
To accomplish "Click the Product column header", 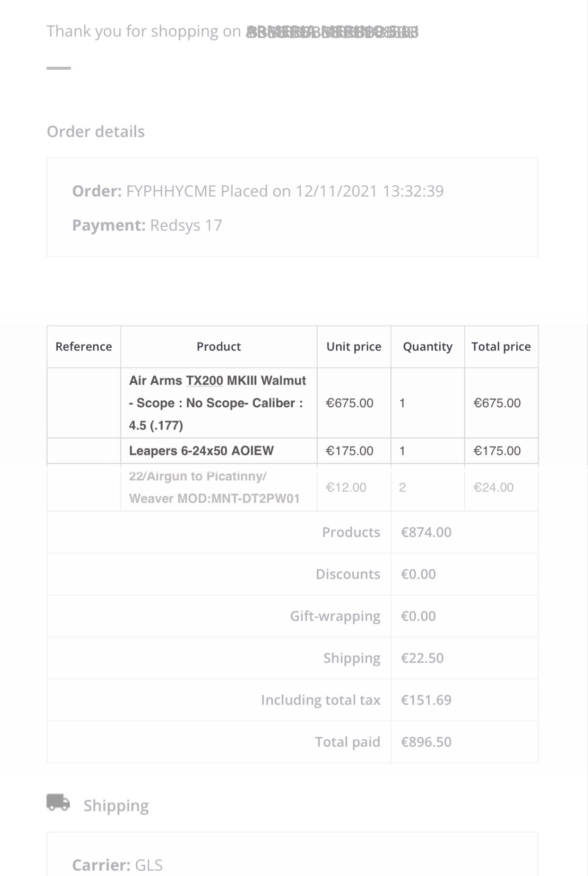I will tap(218, 347).
